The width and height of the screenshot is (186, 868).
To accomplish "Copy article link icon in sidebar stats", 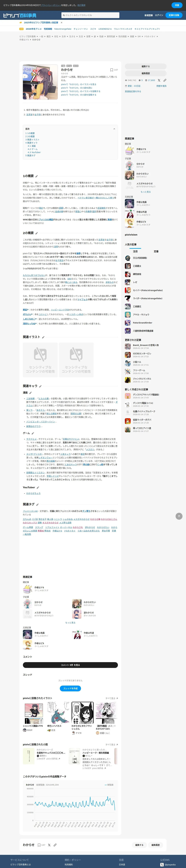I will click(165, 80).
